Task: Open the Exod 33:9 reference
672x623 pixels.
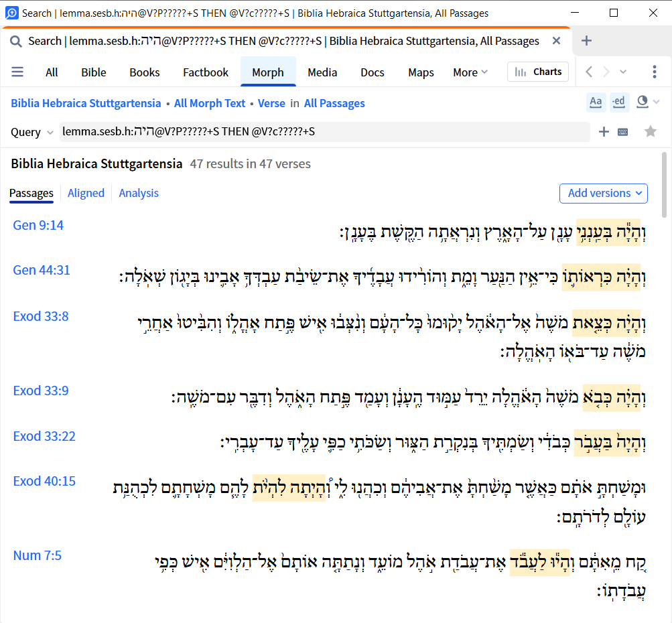Action: click(x=41, y=391)
